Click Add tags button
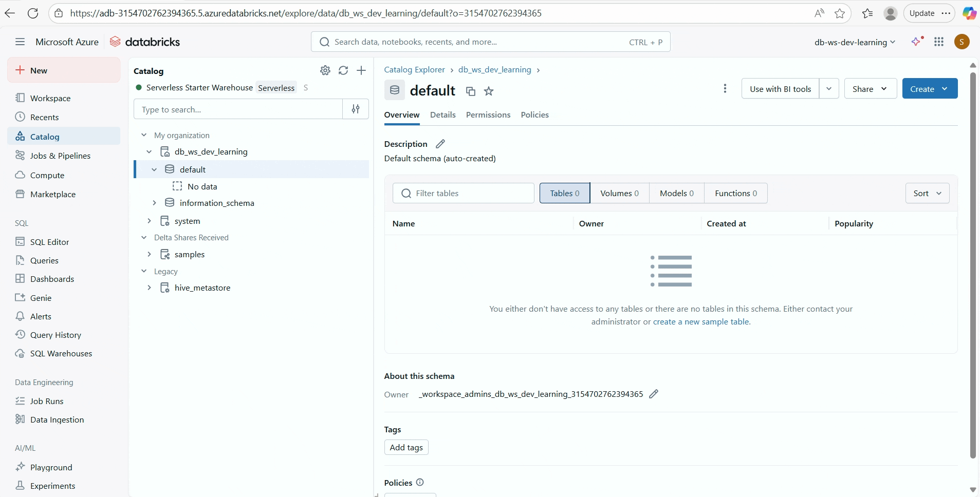The image size is (980, 497). coord(406,447)
